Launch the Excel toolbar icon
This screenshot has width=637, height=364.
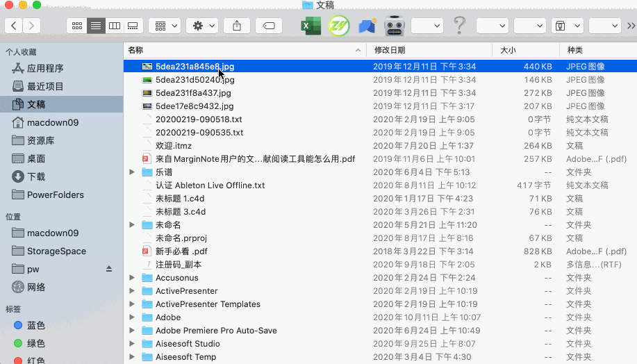[x=311, y=26]
